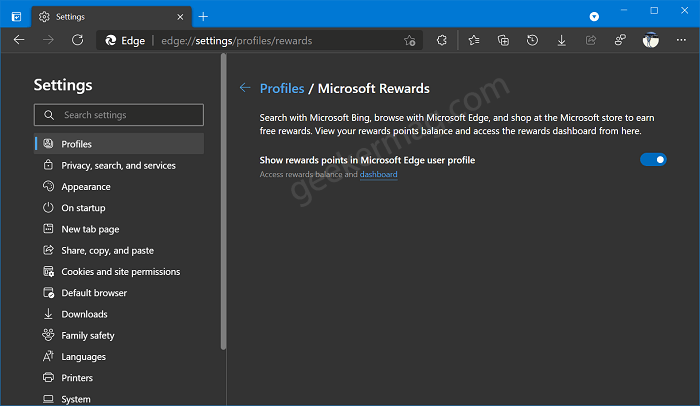This screenshot has width=700, height=406.
Task: Maximize the Edge window
Action: point(654,10)
